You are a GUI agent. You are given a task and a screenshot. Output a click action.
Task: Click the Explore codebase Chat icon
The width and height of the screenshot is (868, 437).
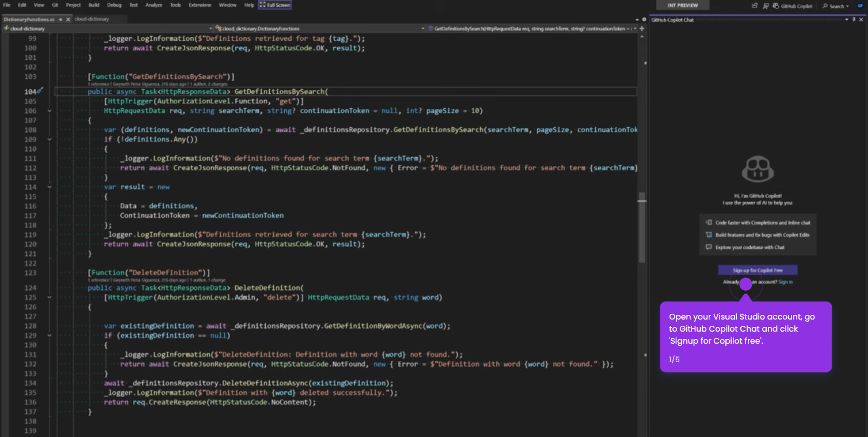pos(709,247)
